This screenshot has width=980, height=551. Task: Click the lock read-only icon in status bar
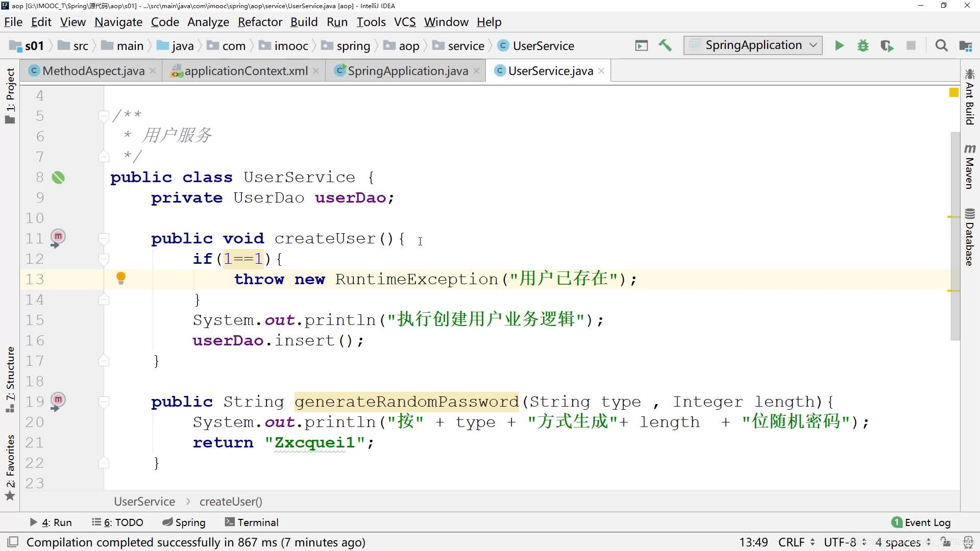pyautogui.click(x=946, y=542)
